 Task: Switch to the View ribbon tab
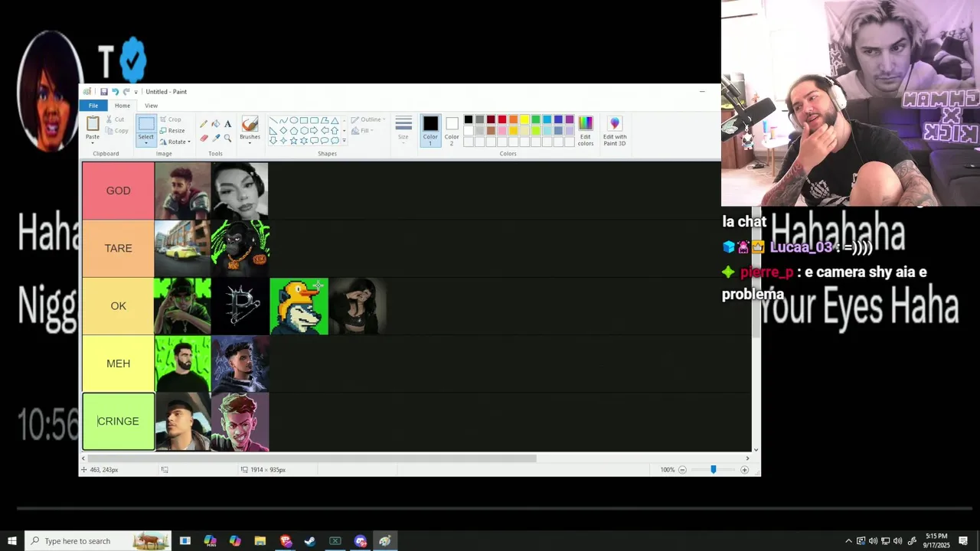pyautogui.click(x=152, y=106)
